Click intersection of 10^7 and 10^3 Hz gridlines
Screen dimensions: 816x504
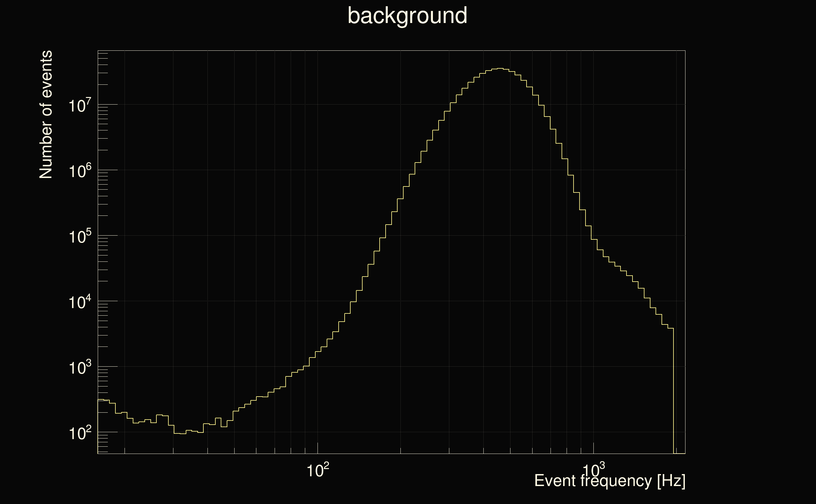593,104
